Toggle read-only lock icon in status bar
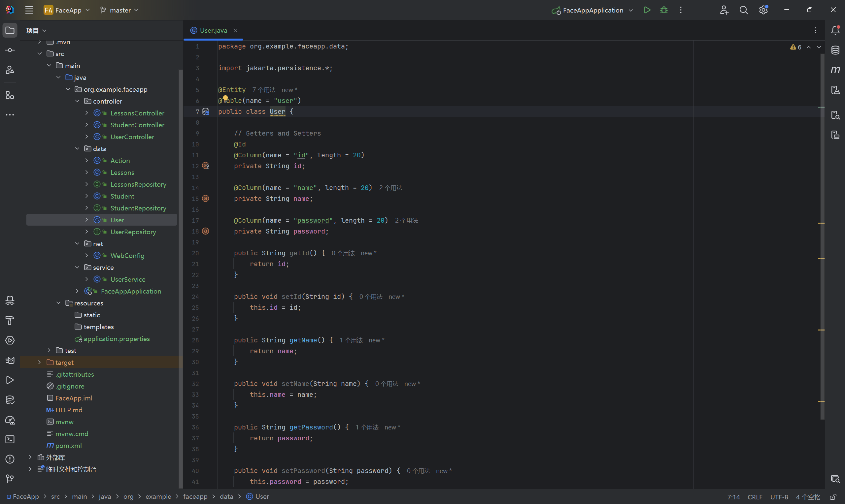This screenshot has width=845, height=504. click(x=833, y=496)
